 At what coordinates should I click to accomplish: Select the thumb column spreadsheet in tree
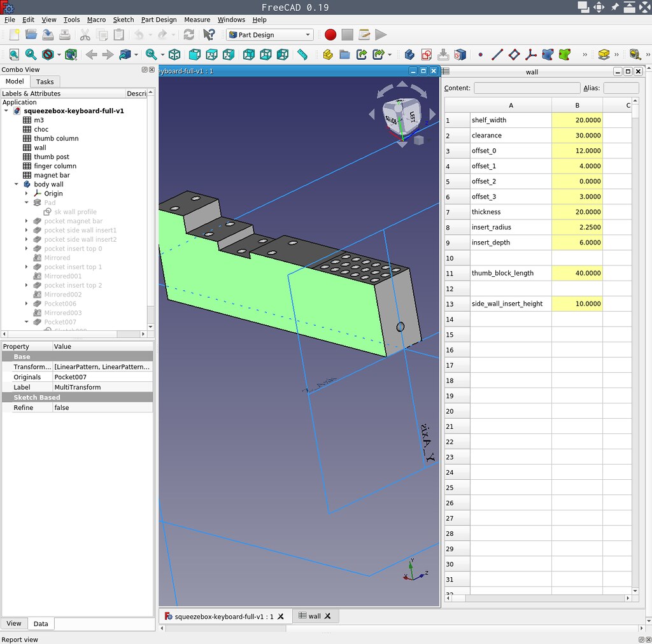[56, 138]
